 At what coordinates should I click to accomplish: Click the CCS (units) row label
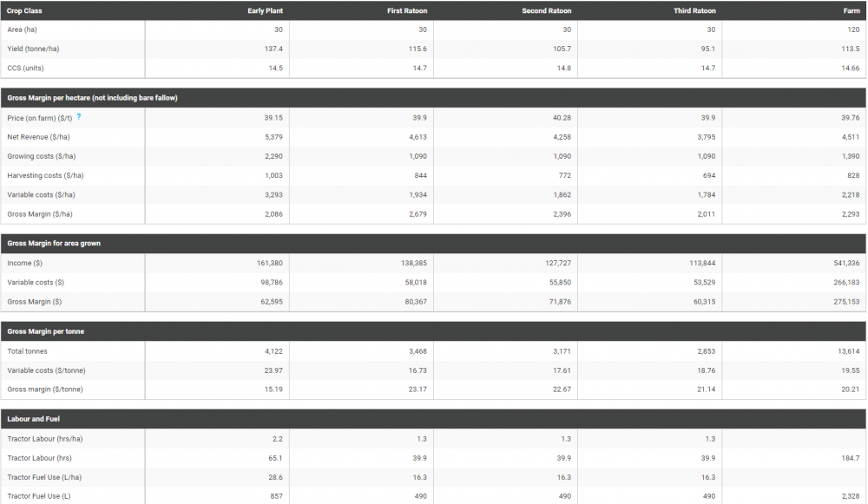pos(25,68)
